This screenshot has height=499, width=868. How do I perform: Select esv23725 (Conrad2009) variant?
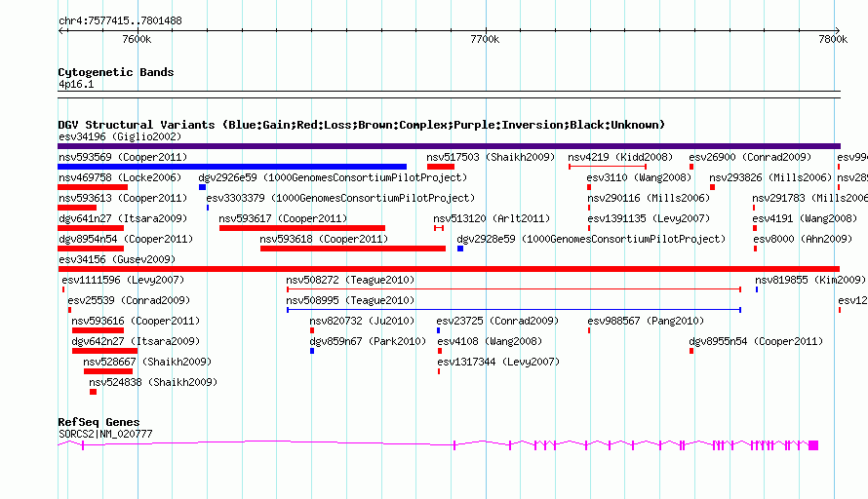tap(439, 330)
